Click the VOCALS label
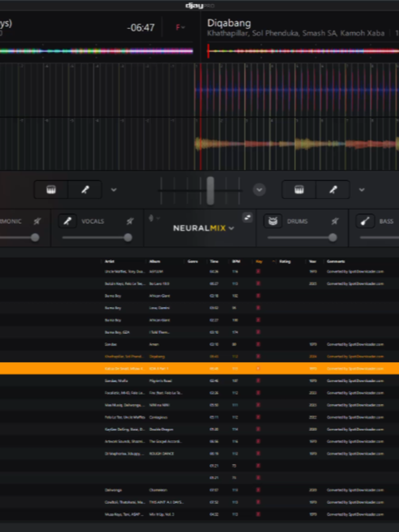 click(92, 221)
